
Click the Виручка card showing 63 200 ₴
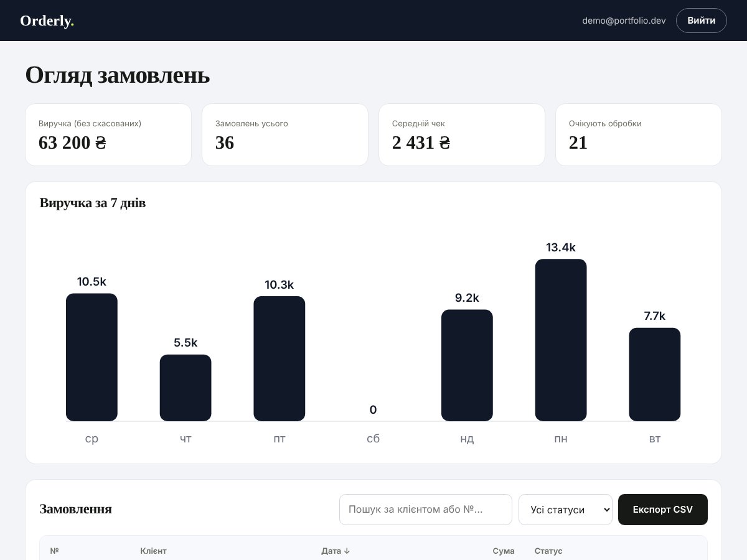108,135
